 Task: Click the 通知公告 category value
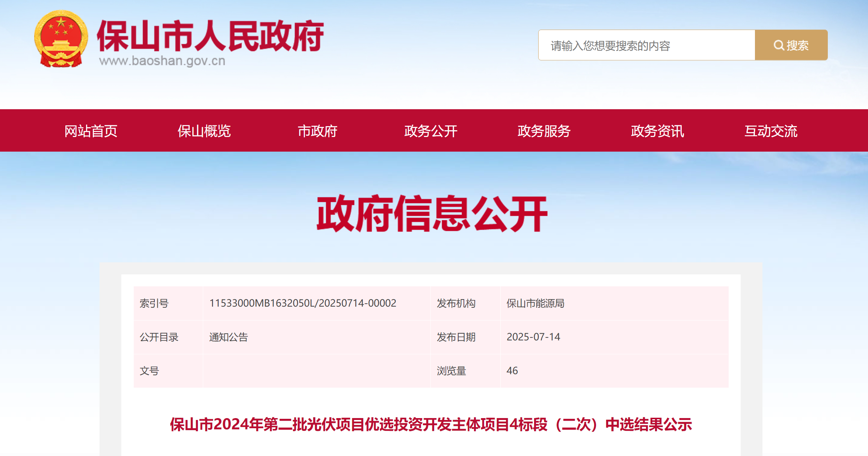coord(228,337)
